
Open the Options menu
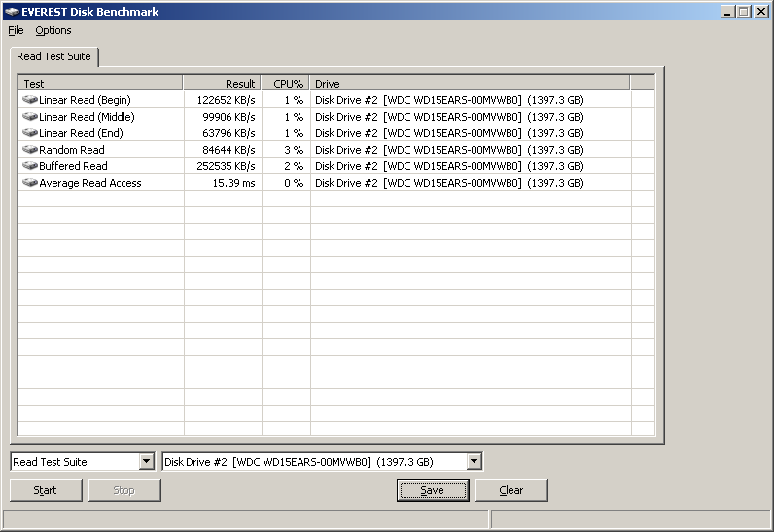[x=53, y=30]
